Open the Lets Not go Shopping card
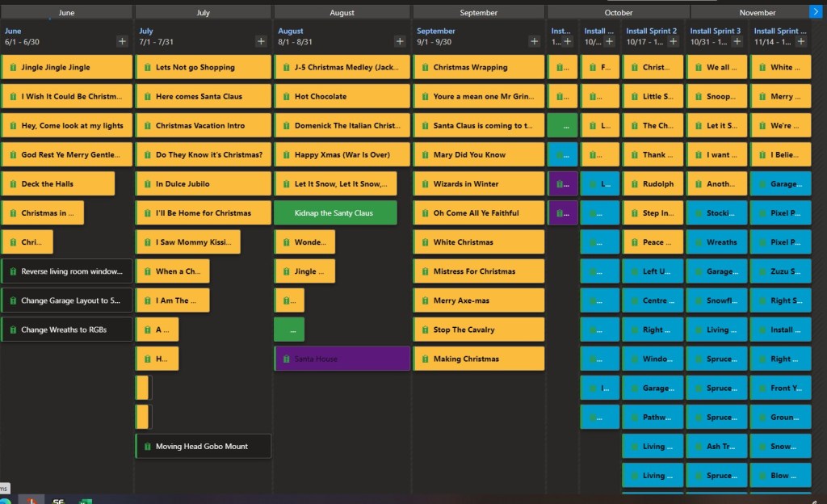This screenshot has width=827, height=504. [202, 67]
